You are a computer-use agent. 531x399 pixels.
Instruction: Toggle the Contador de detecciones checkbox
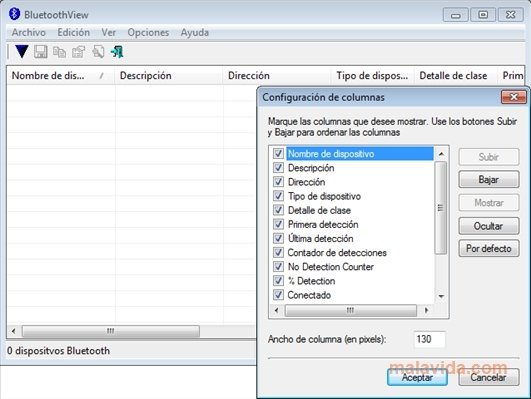coord(278,252)
